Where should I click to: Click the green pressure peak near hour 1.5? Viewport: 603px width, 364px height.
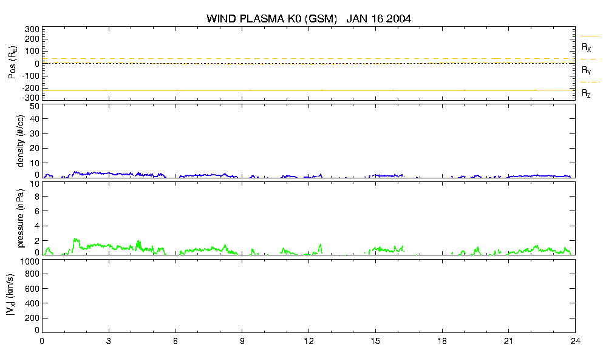(76, 241)
